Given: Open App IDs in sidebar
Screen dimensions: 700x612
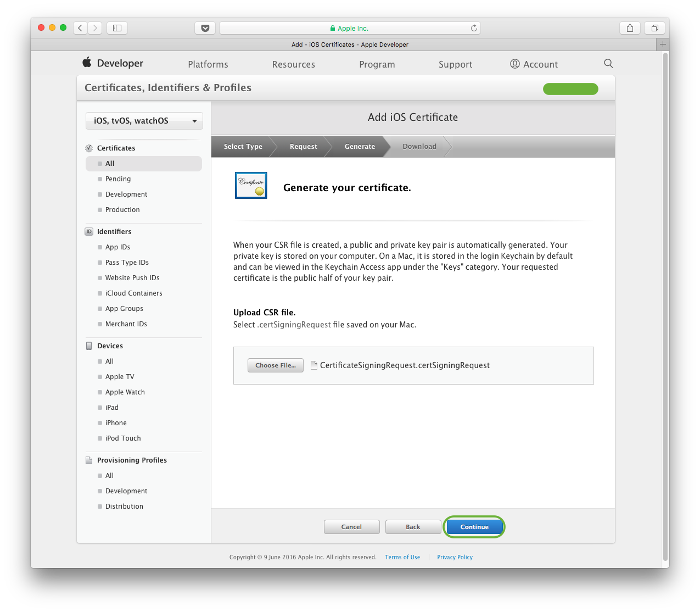Looking at the screenshot, I should 117,247.
